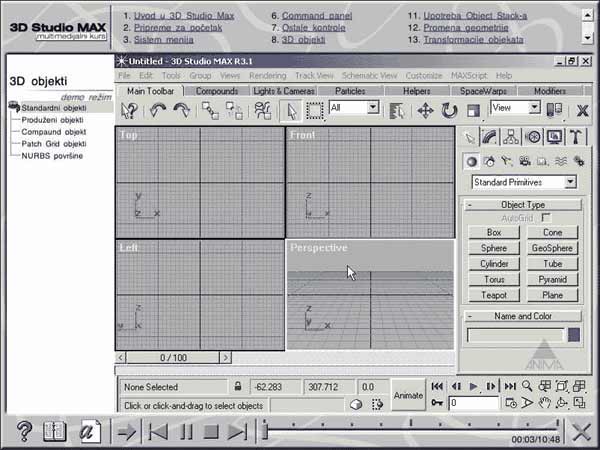Click the GeoSphere primitive button
600x450 pixels.
point(552,248)
